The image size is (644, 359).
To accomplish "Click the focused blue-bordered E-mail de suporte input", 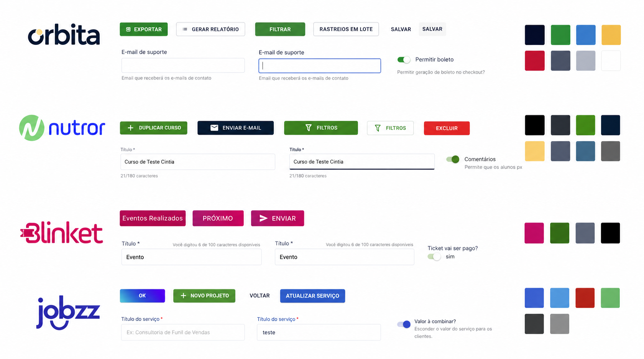I will [x=320, y=66].
